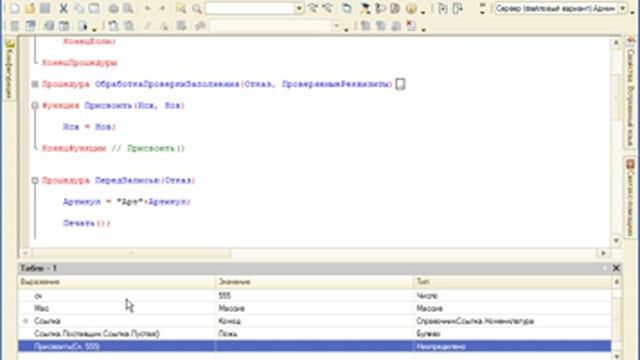Open the search field dropdown arrow
The width and height of the screenshot is (640, 360).
pos(299,8)
